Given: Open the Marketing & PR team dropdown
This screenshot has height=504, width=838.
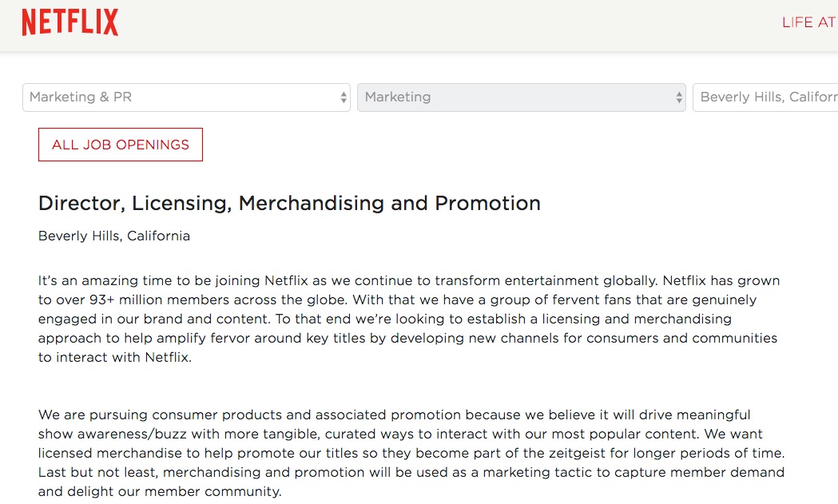Looking at the screenshot, I should click(x=176, y=97).
